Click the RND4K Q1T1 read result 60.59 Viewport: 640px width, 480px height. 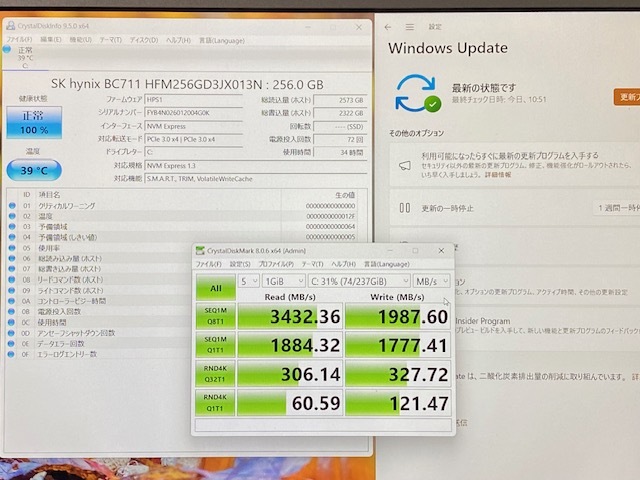click(290, 403)
